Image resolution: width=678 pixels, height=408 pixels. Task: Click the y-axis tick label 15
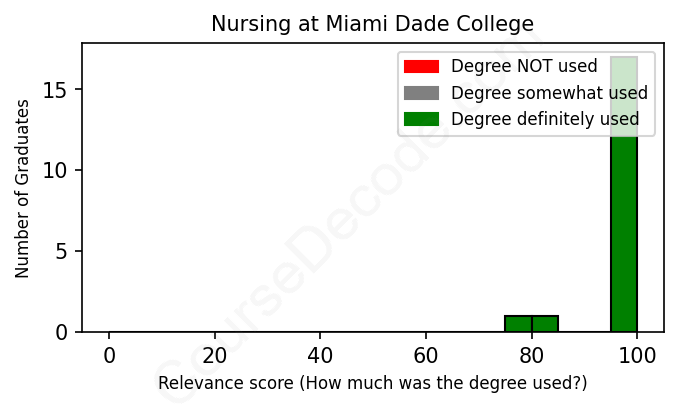[57, 91]
